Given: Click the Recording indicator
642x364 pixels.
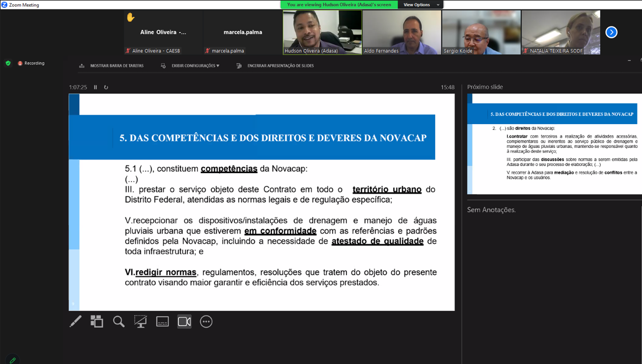Looking at the screenshot, I should pos(31,63).
